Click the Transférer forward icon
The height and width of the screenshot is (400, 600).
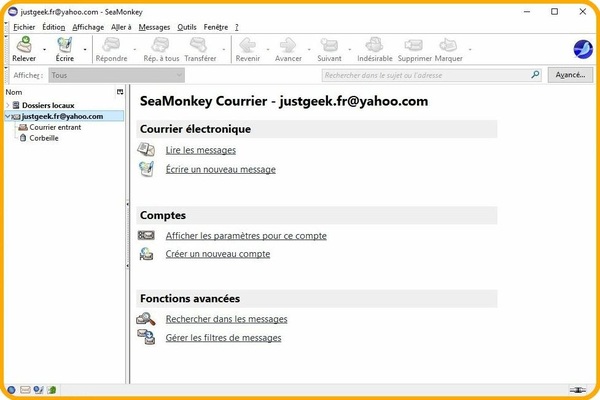[x=199, y=45]
